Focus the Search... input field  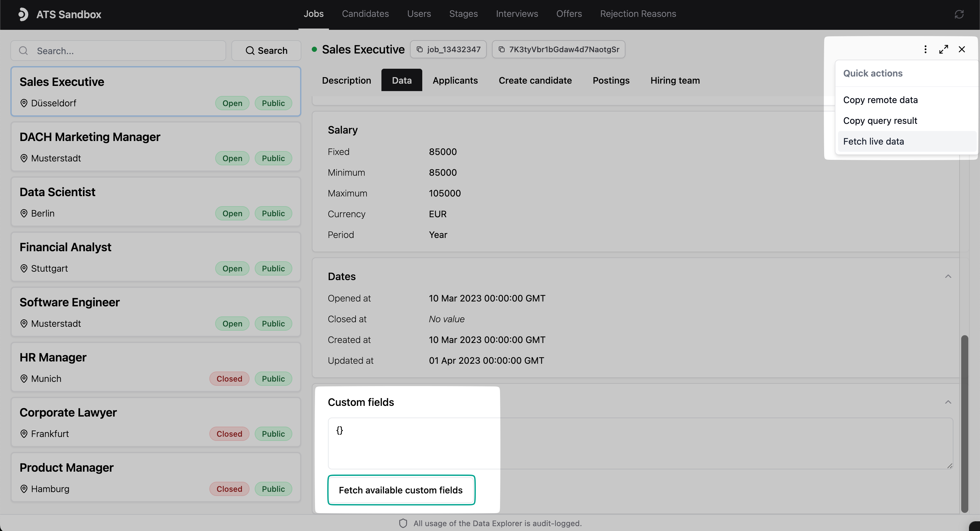(x=118, y=51)
